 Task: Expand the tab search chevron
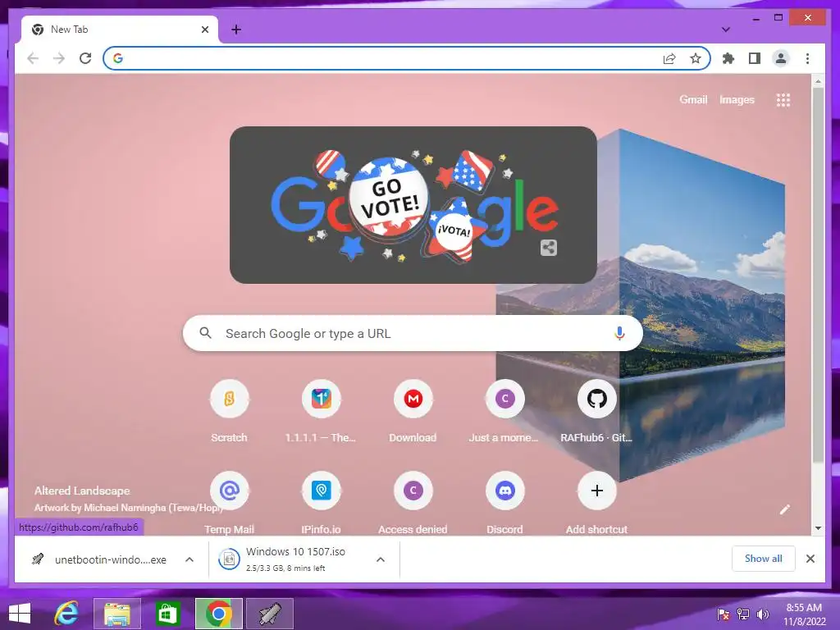(x=726, y=30)
